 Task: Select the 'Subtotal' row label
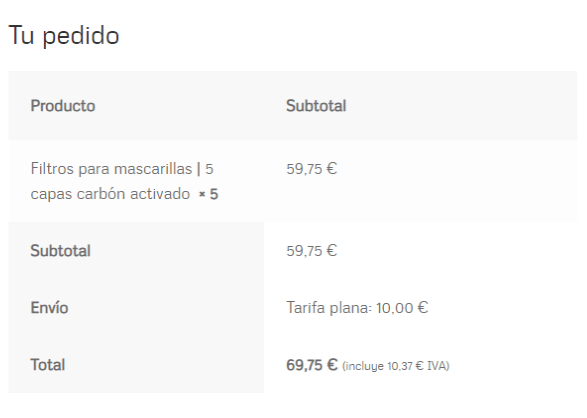pyautogui.click(x=61, y=251)
